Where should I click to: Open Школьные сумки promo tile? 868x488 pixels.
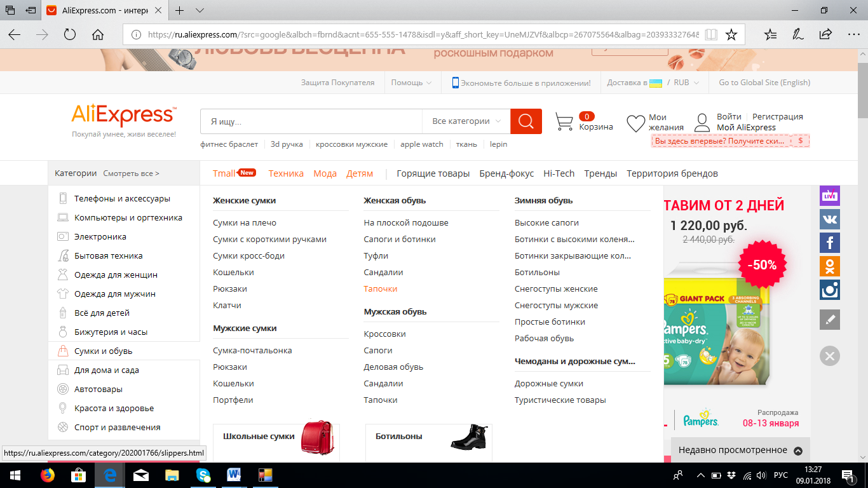pyautogui.click(x=276, y=442)
